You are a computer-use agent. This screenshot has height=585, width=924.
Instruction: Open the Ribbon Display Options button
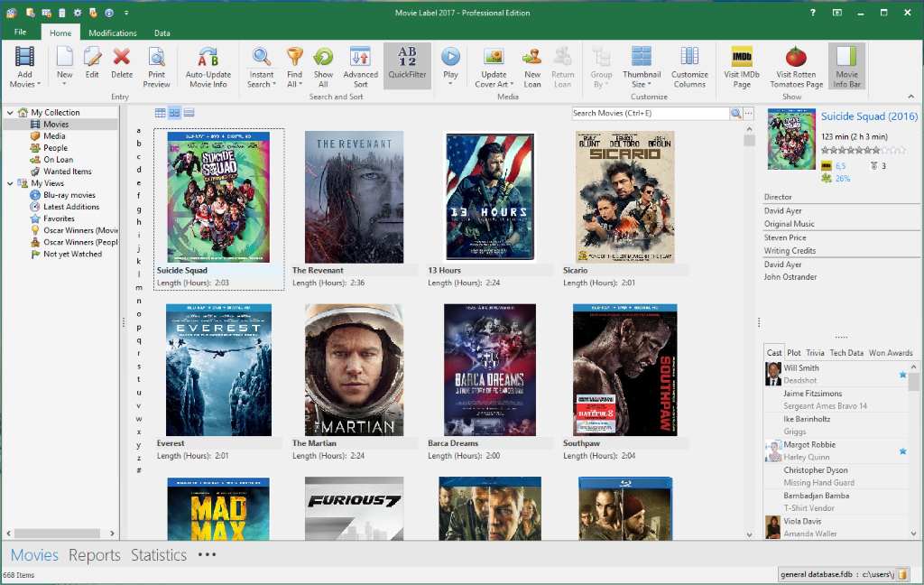point(836,13)
